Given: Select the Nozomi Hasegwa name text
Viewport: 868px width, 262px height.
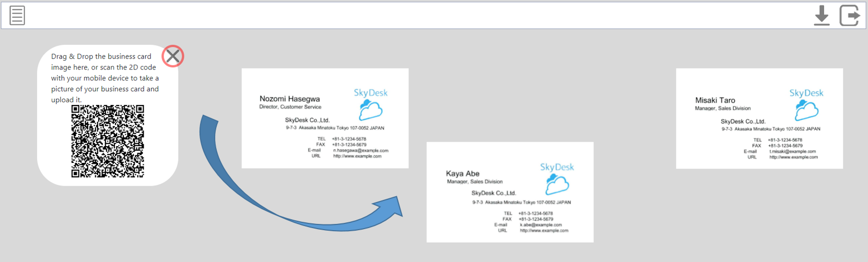Looking at the screenshot, I should [x=289, y=99].
